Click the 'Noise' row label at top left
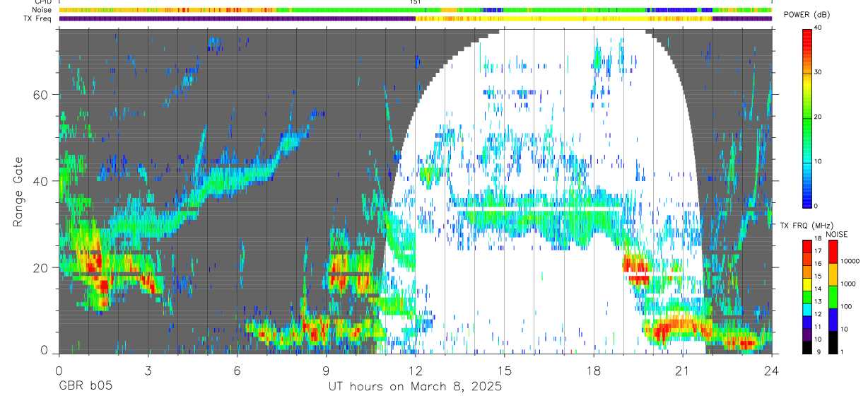The height and width of the screenshot is (401, 868). pyautogui.click(x=41, y=10)
